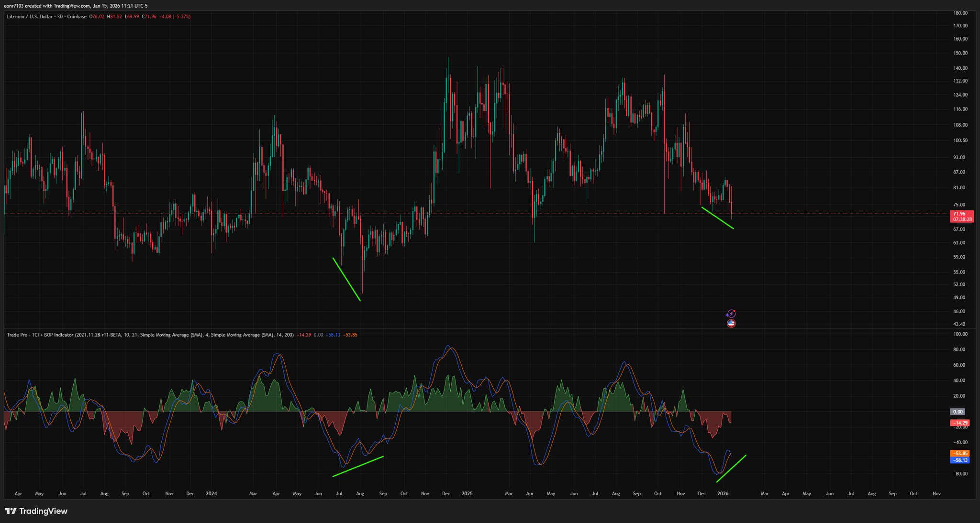980x523 pixels.
Task: Click the blue -58.13 indicator value label
Action: (959, 460)
